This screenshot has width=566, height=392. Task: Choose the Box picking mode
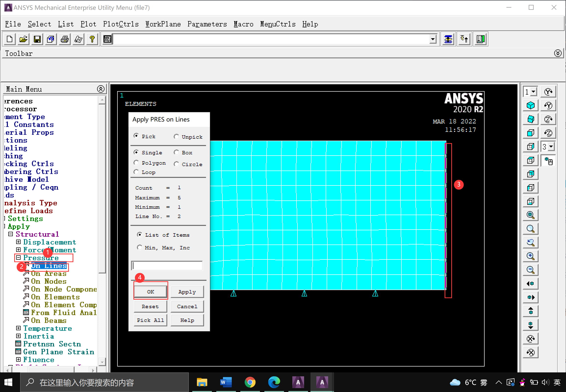click(x=176, y=153)
